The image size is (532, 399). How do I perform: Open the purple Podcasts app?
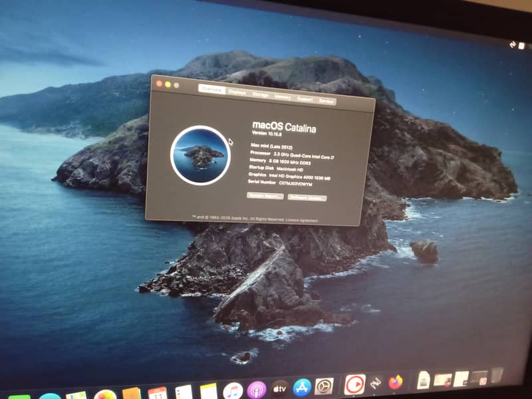(x=257, y=390)
